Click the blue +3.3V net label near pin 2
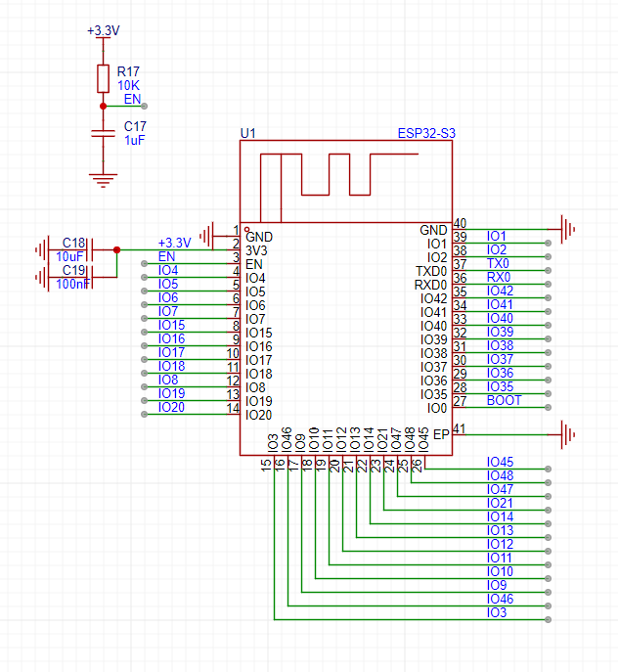The height and width of the screenshot is (672, 618). tap(174, 243)
